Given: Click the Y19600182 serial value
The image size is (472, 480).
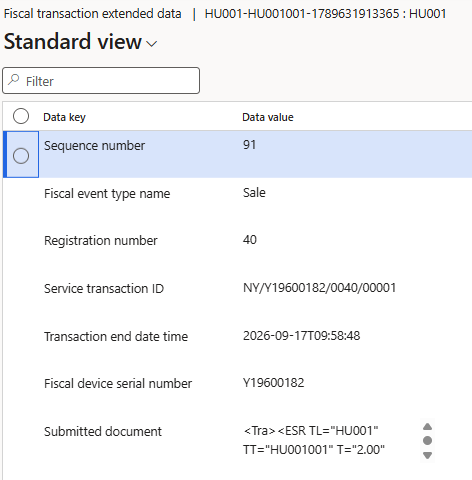Looking at the screenshot, I should [274, 383].
